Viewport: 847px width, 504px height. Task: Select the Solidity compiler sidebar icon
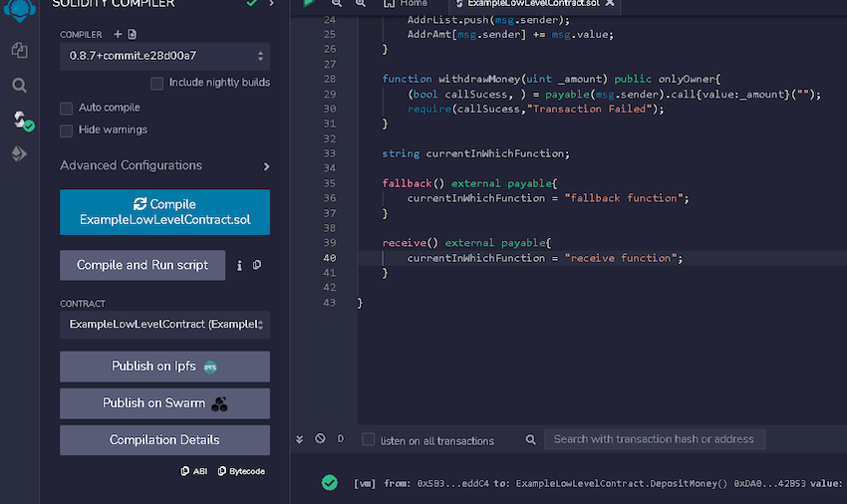(x=22, y=121)
